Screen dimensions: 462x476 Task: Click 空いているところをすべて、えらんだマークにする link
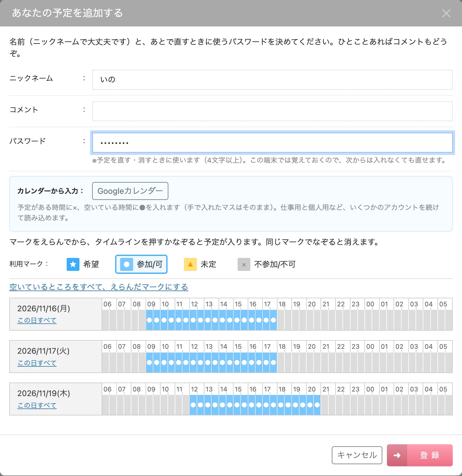coord(99,287)
